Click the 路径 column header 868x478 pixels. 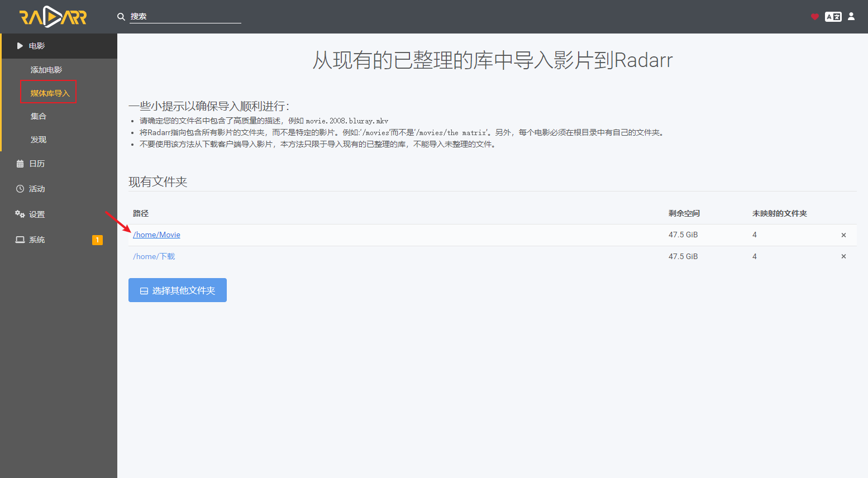141,213
